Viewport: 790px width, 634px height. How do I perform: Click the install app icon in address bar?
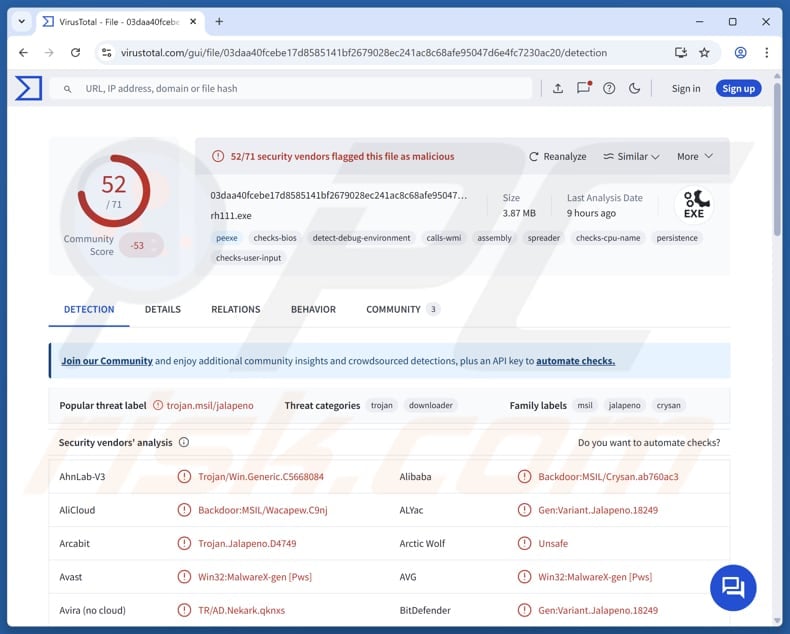[x=681, y=52]
